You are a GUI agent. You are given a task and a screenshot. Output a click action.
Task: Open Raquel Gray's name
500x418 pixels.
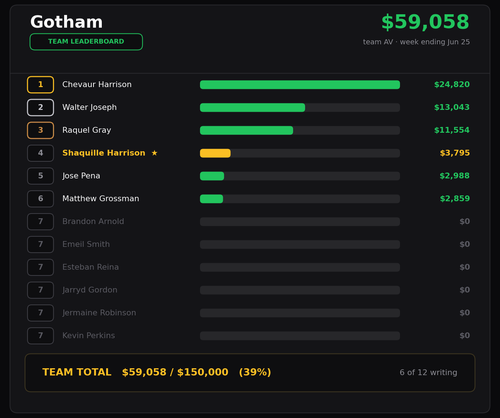pyautogui.click(x=87, y=130)
